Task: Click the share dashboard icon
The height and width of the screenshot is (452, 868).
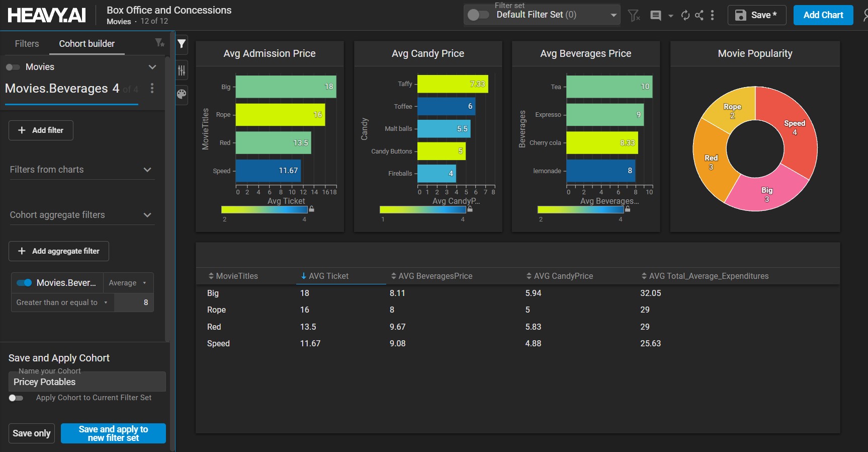Action: pos(699,16)
